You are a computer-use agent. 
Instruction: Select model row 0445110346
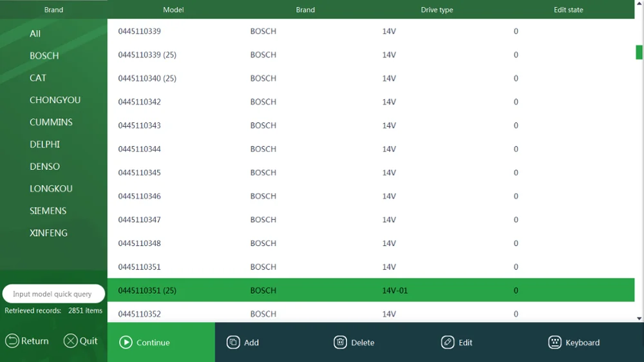371,196
